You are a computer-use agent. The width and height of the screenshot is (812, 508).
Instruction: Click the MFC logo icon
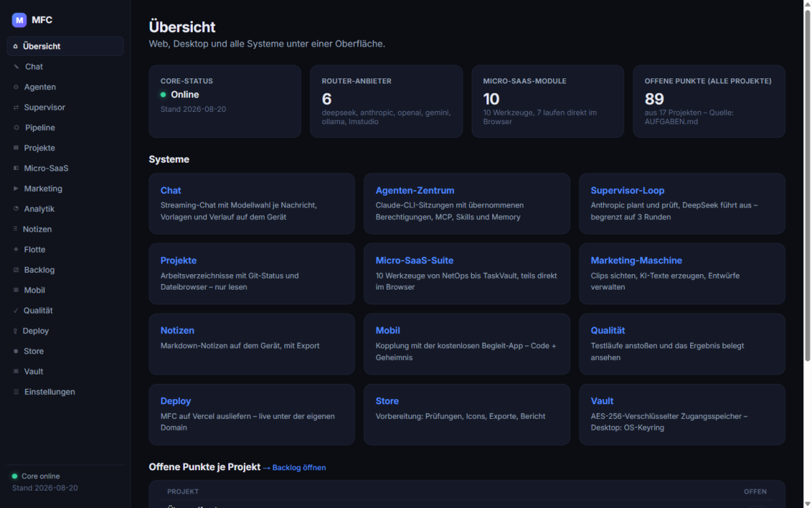pos(19,20)
